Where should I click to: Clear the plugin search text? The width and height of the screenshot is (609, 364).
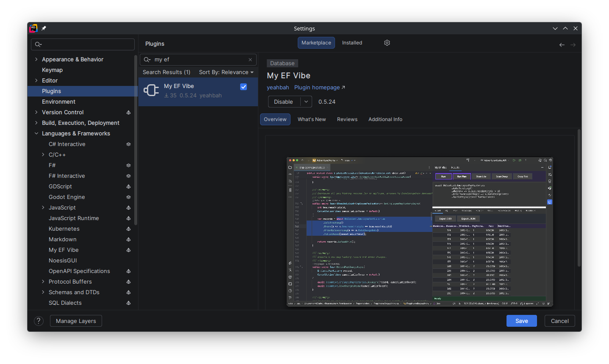pos(250,60)
